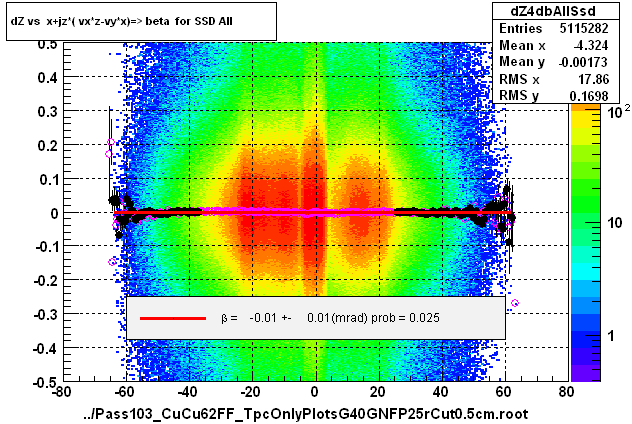Image resolution: width=632 pixels, height=424 pixels.
Task: Click the green band near palette label 10
Action: 586,222
